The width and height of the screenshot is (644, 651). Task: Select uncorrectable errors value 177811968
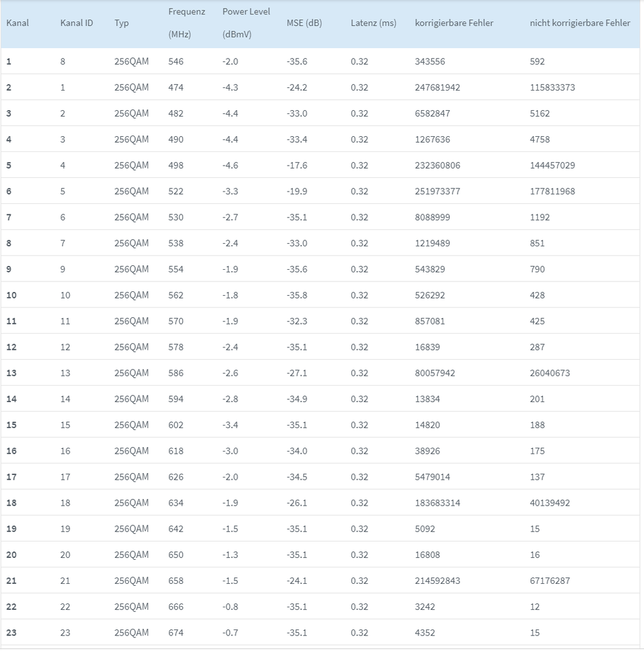pos(552,192)
